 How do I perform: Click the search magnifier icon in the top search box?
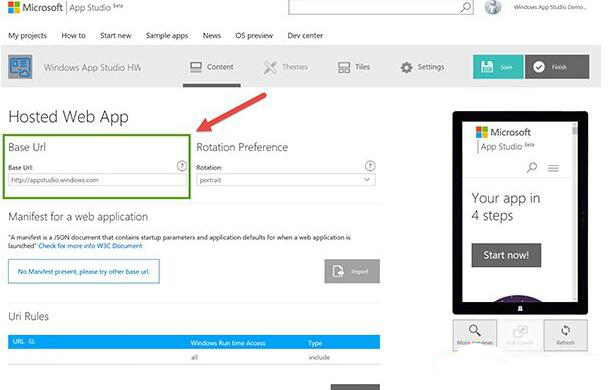(x=465, y=7)
